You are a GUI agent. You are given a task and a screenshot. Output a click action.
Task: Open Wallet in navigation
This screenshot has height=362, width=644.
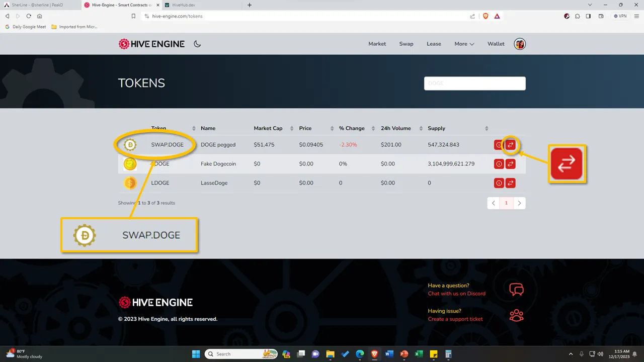(x=496, y=44)
